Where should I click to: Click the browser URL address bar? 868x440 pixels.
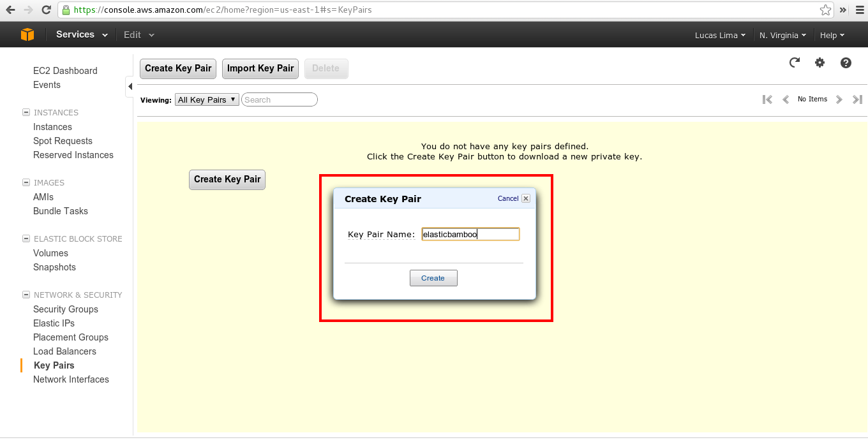point(445,10)
